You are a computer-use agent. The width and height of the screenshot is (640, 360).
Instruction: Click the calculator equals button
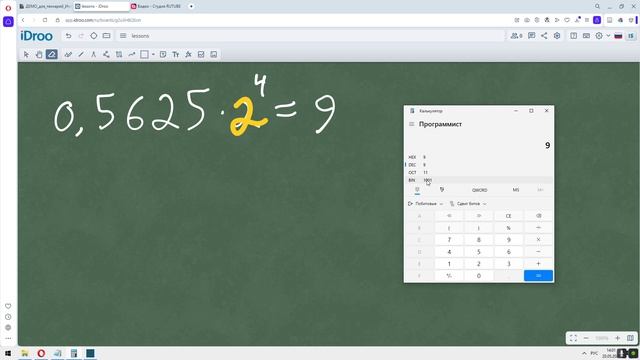pos(538,276)
